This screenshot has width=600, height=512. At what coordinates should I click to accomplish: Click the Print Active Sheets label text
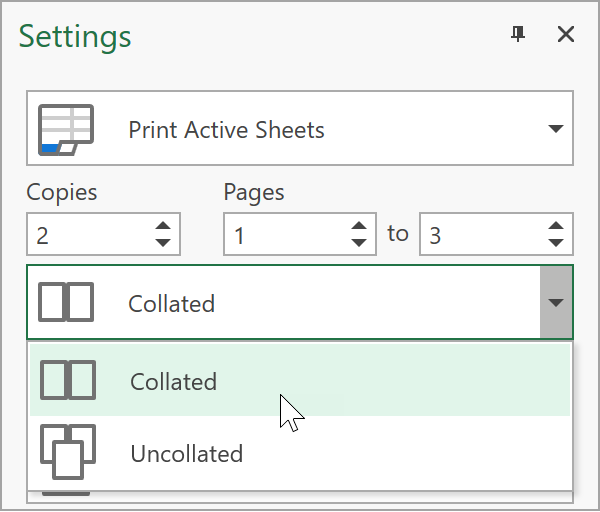pos(226,130)
